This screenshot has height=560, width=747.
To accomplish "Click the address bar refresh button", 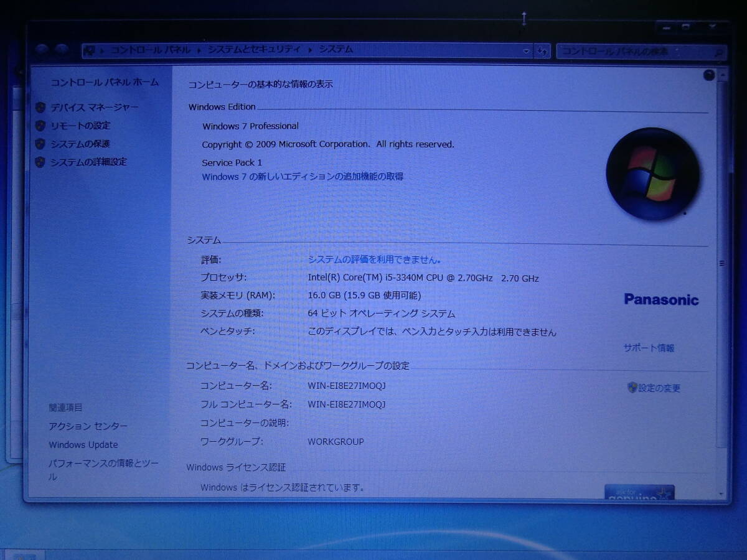I will (x=542, y=51).
